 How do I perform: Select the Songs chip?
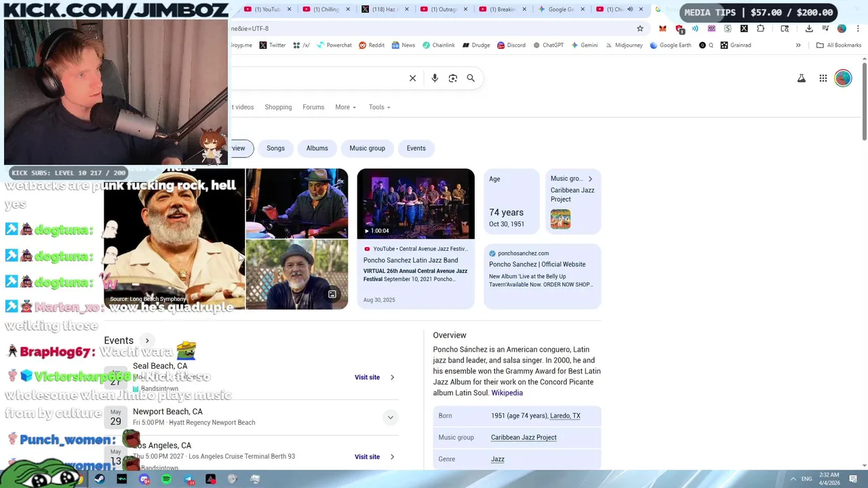(x=275, y=148)
